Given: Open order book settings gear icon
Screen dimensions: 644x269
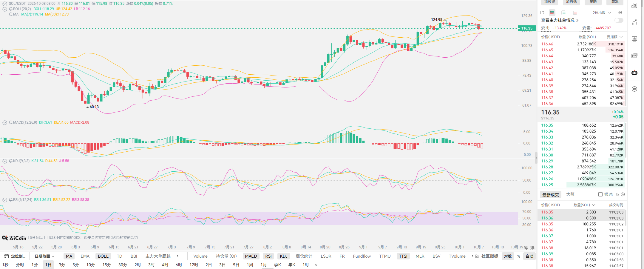Looking at the screenshot, I should click(620, 13).
